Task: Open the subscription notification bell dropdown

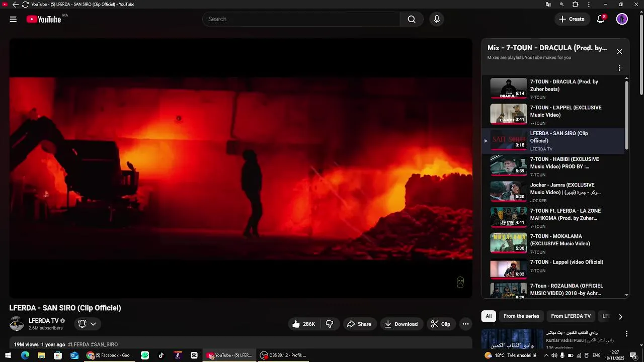Action: click(87, 324)
